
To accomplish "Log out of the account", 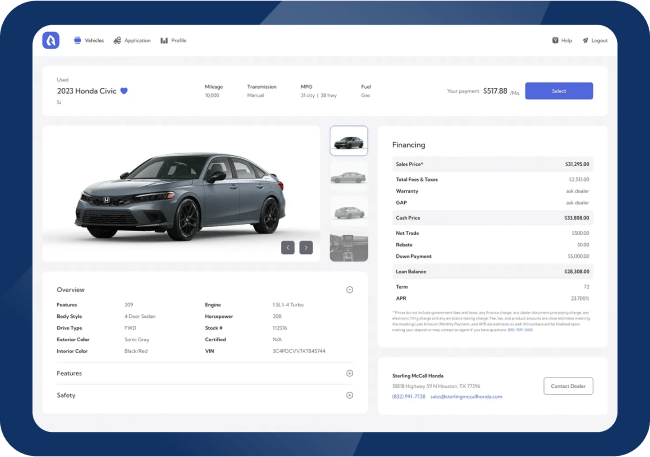I will pyautogui.click(x=595, y=40).
